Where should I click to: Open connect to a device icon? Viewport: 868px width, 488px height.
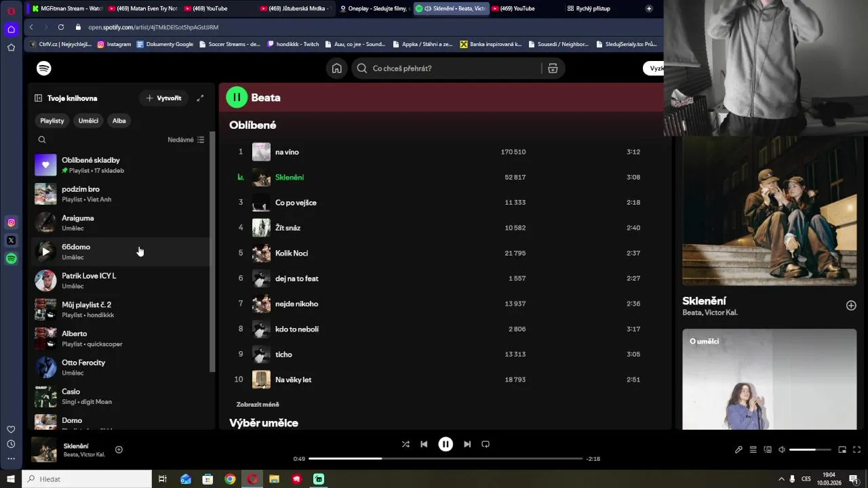point(768,449)
